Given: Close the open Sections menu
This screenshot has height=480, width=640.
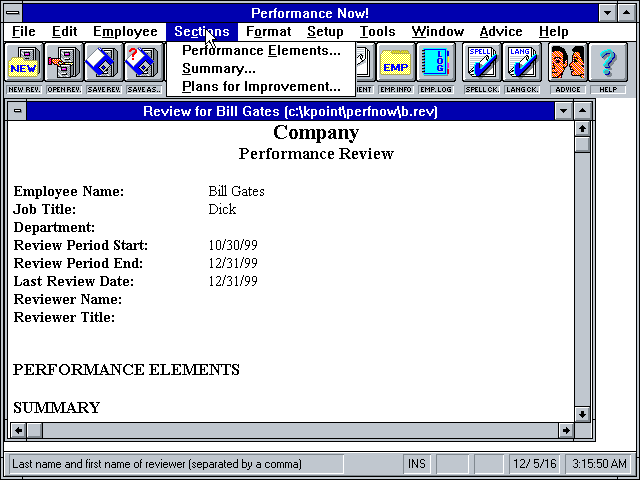Looking at the screenshot, I should [202, 31].
